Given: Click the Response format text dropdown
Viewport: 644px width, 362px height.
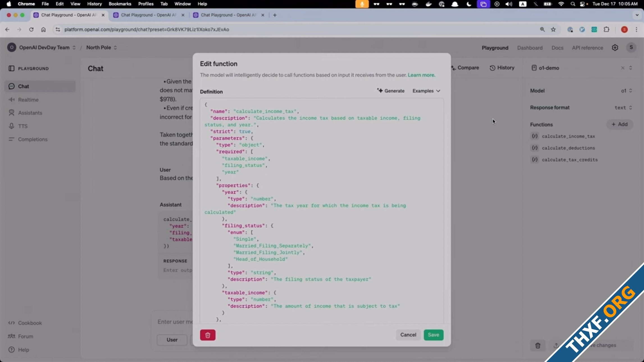Looking at the screenshot, I should click(622, 107).
